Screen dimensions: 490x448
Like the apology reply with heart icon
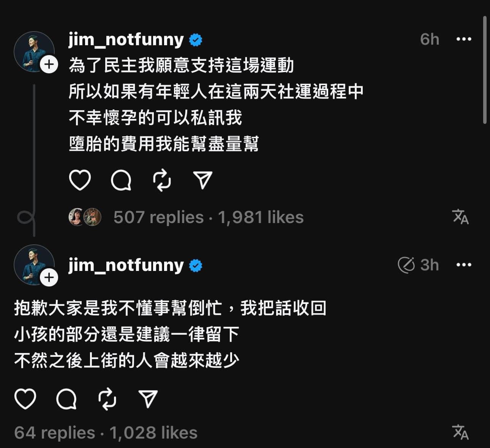tap(25, 399)
